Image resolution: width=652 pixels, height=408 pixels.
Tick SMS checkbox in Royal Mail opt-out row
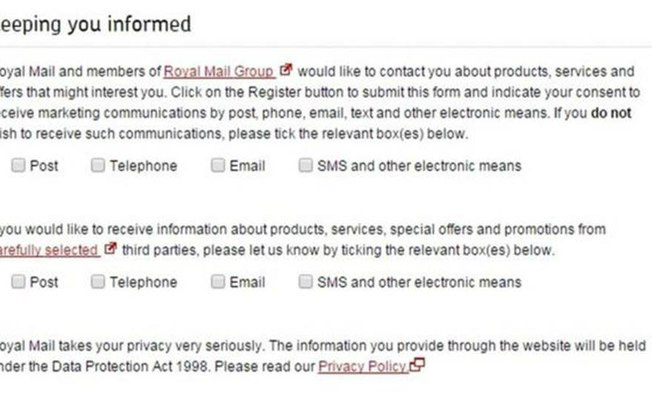coord(305,166)
